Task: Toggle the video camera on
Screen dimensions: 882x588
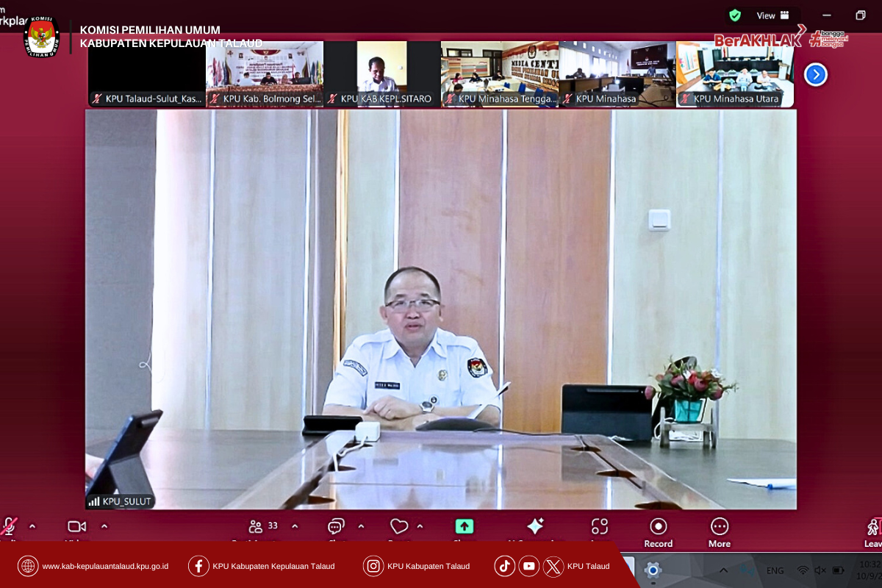Action: point(76,527)
